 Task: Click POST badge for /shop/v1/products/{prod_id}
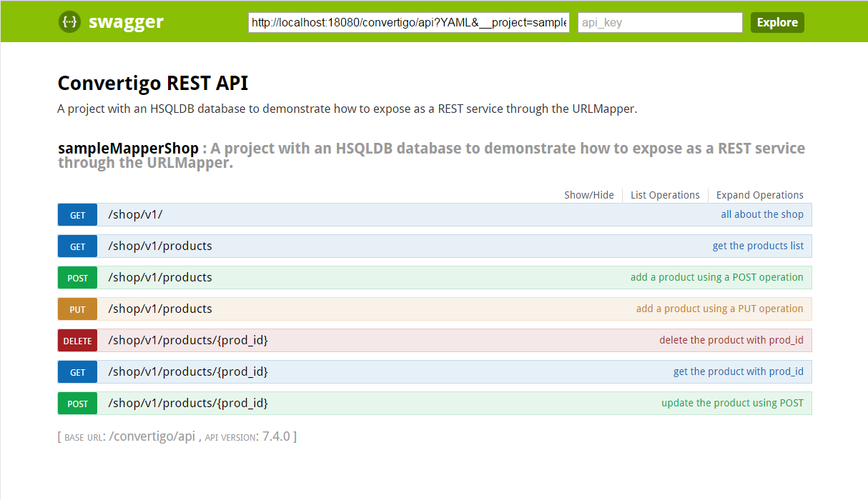[x=77, y=404]
